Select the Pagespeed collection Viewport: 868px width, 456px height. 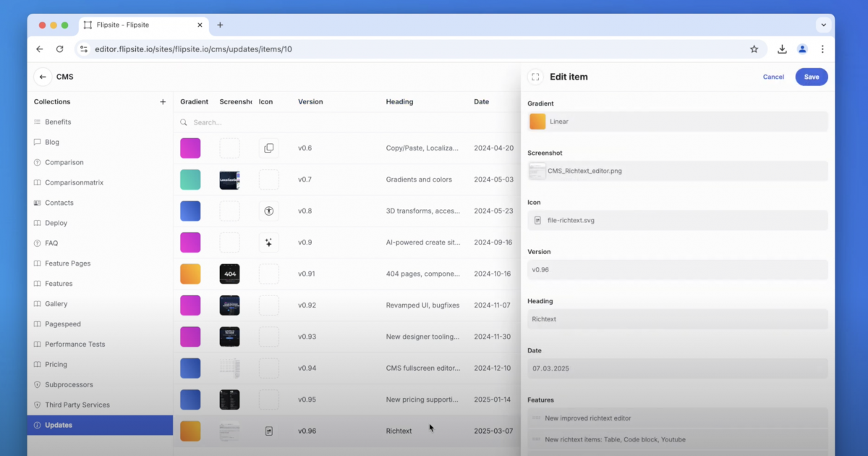point(100,324)
